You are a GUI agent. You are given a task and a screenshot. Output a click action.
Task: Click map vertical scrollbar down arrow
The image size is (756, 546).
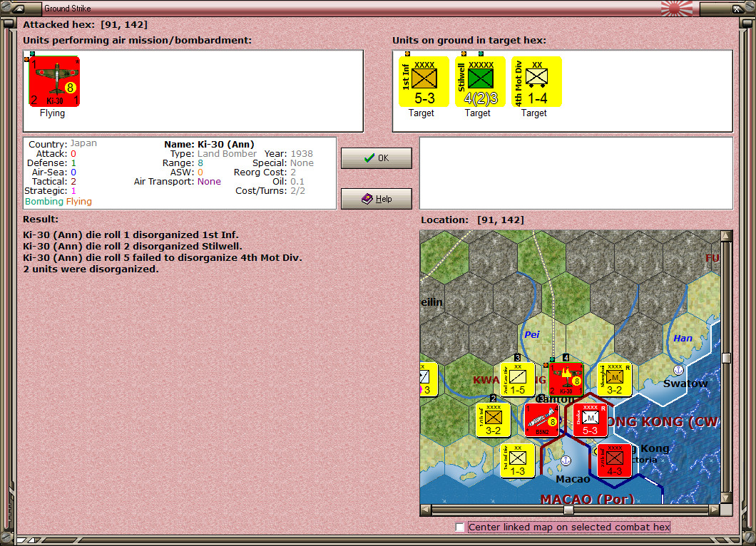point(726,498)
